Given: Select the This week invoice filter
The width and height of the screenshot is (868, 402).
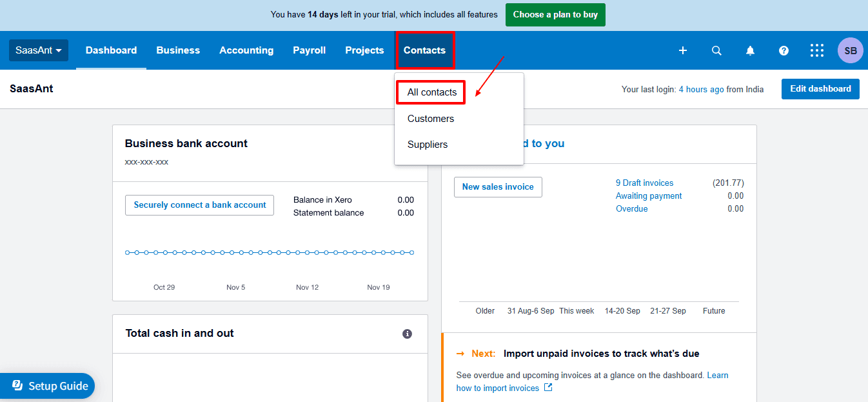Looking at the screenshot, I should pyautogui.click(x=576, y=310).
